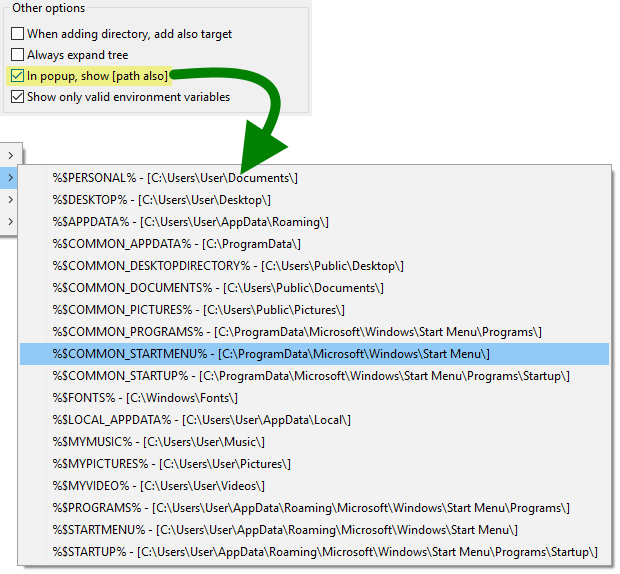Select highlighted %$COMMON_STARTMENU% entry

point(271,354)
